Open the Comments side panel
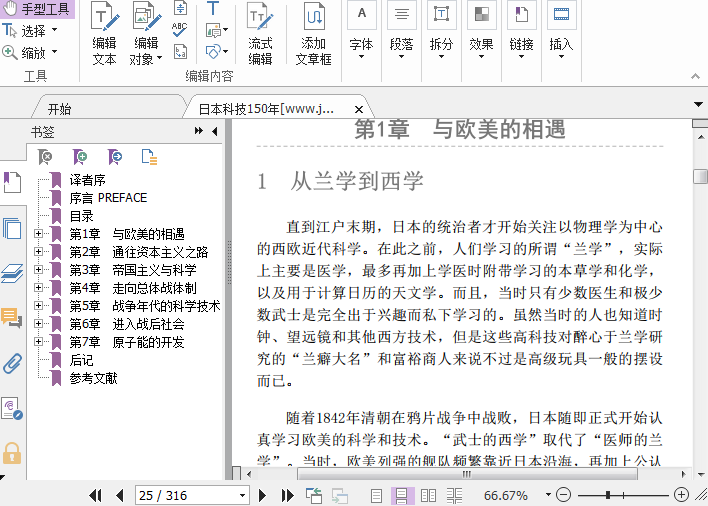Screen dimensions: 708x506 (12, 318)
